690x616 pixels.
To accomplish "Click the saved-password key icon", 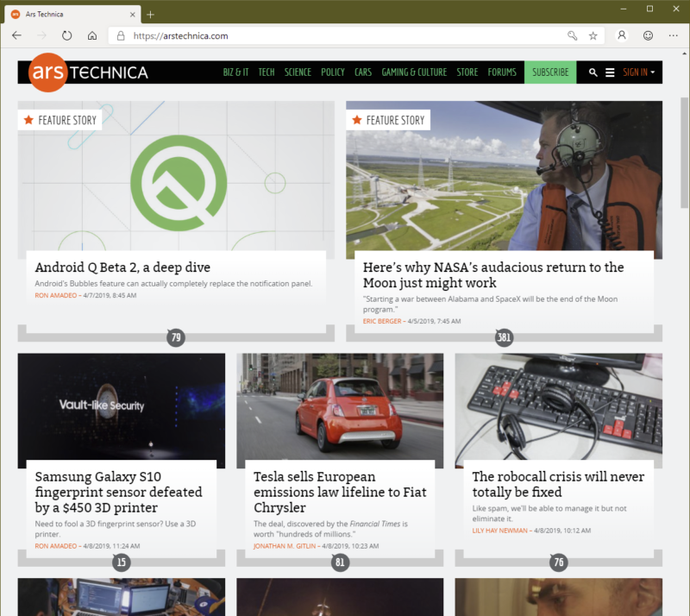I will click(x=571, y=36).
